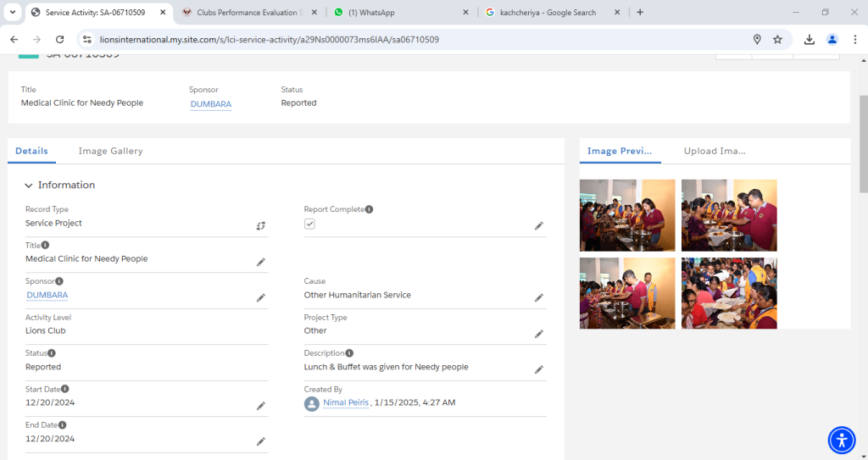Select the Details tab
The width and height of the screenshot is (868, 460).
click(x=31, y=151)
